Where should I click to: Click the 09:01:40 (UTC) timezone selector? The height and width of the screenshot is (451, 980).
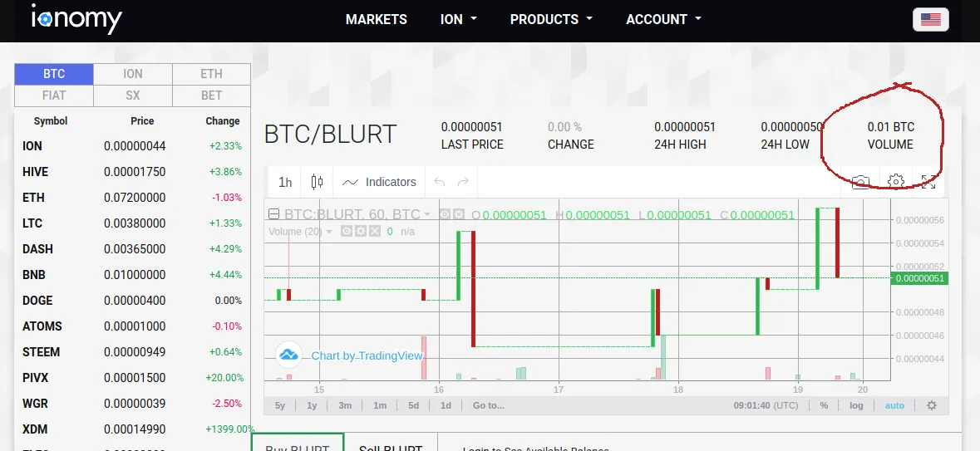point(766,405)
